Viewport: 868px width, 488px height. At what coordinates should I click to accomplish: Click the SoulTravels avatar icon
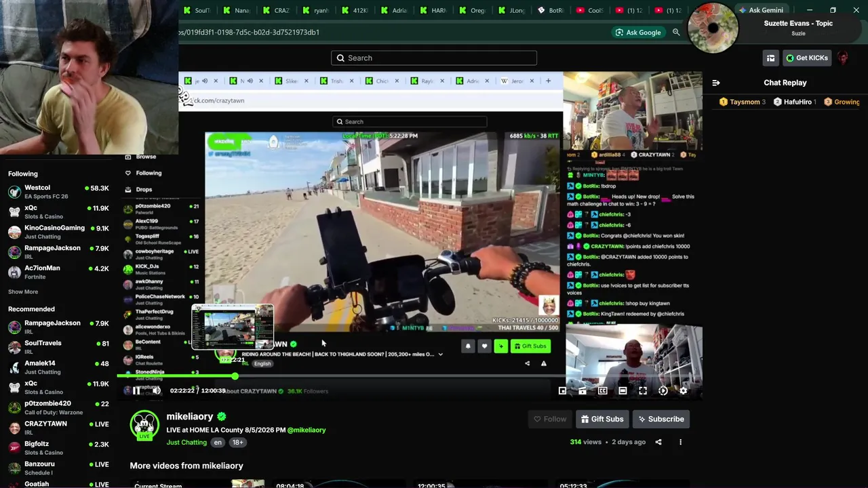click(x=14, y=347)
